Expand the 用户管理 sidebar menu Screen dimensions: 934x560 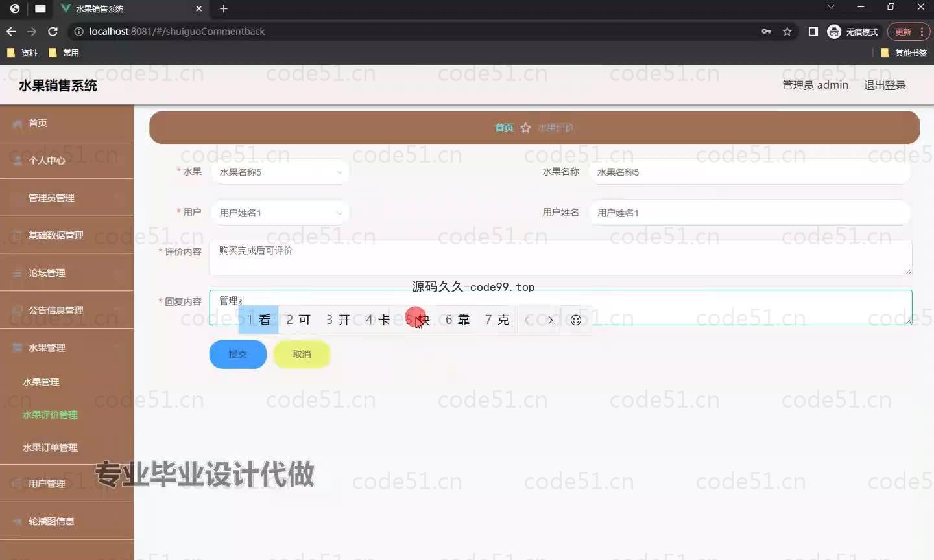click(67, 484)
